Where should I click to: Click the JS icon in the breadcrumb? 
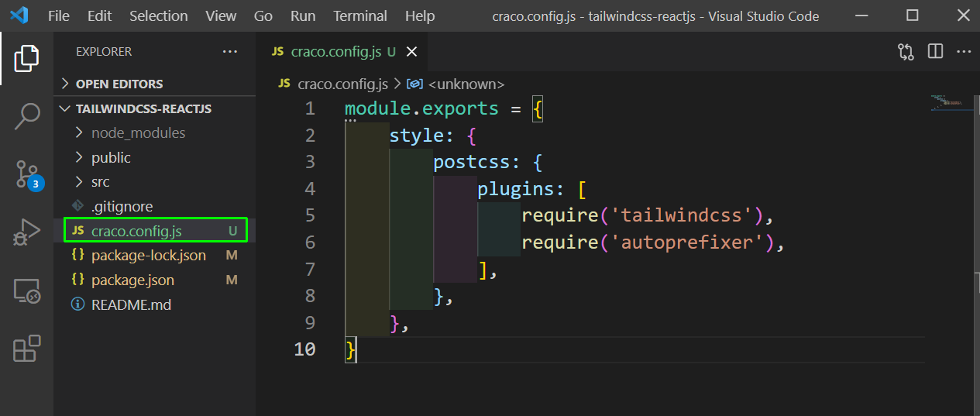pos(284,84)
